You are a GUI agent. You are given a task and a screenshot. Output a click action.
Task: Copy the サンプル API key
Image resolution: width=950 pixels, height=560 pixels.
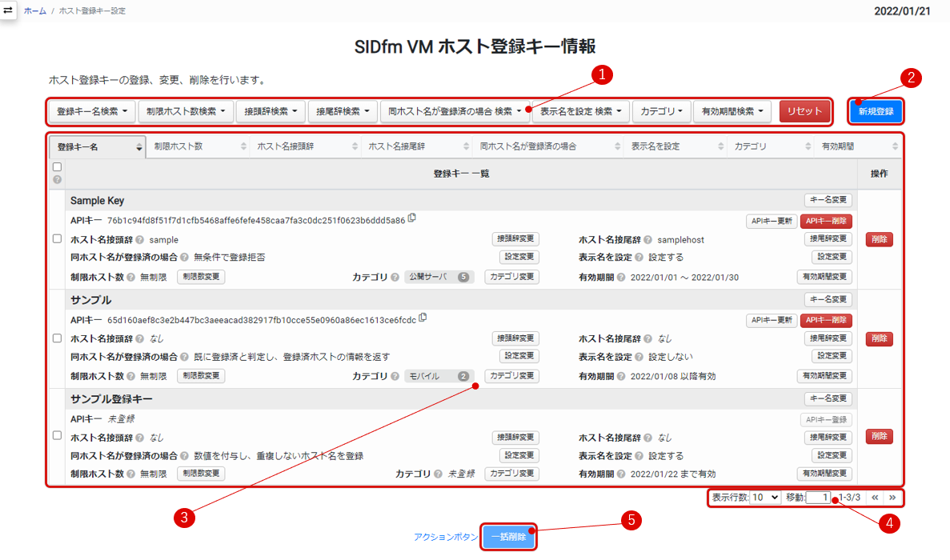coord(423,318)
